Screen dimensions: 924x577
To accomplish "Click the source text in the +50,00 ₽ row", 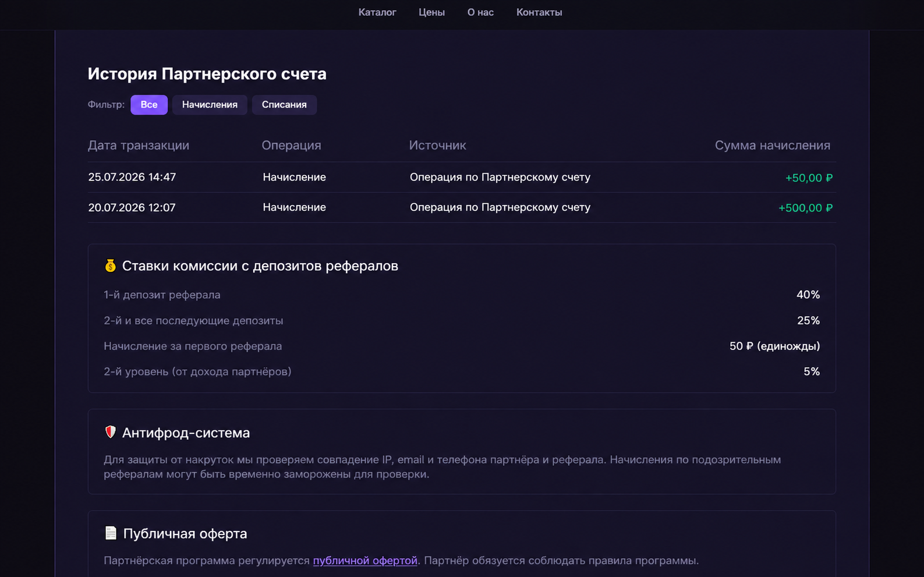I will (500, 177).
